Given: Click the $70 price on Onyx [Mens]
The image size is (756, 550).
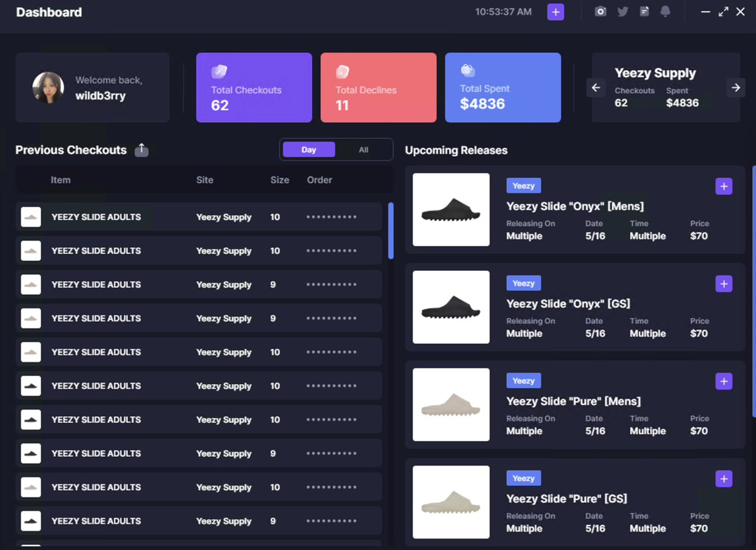Looking at the screenshot, I should click(x=699, y=236).
